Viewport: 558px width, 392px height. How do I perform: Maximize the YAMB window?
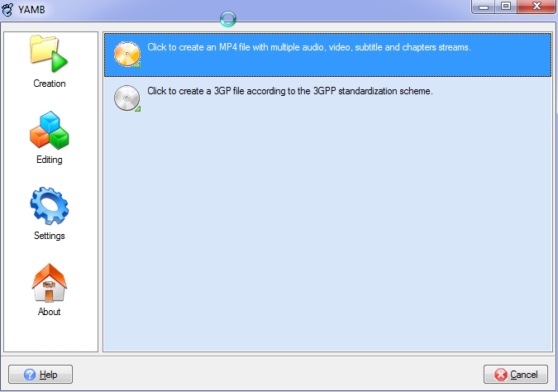click(506, 7)
